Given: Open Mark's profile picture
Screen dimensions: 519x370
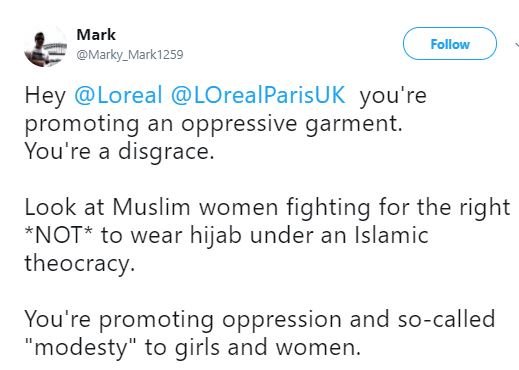Looking at the screenshot, I should 46,46.
